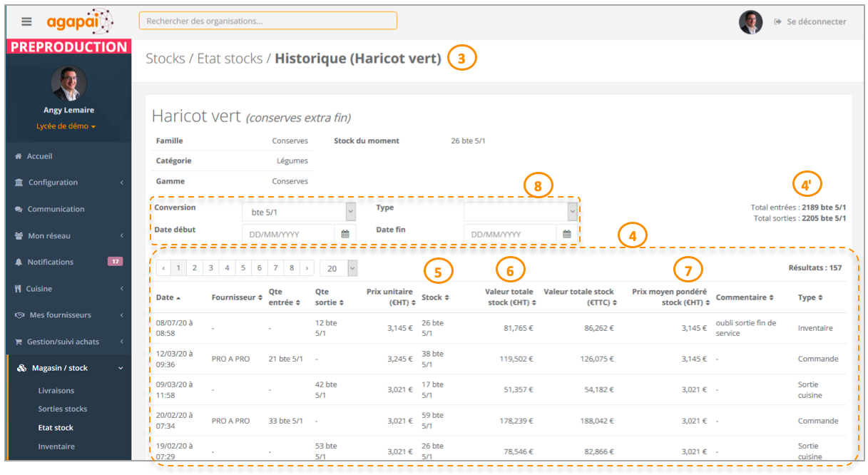Image resolution: width=868 pixels, height=475 pixels.
Task: Expand Mon réseau menu
Action: click(x=68, y=236)
